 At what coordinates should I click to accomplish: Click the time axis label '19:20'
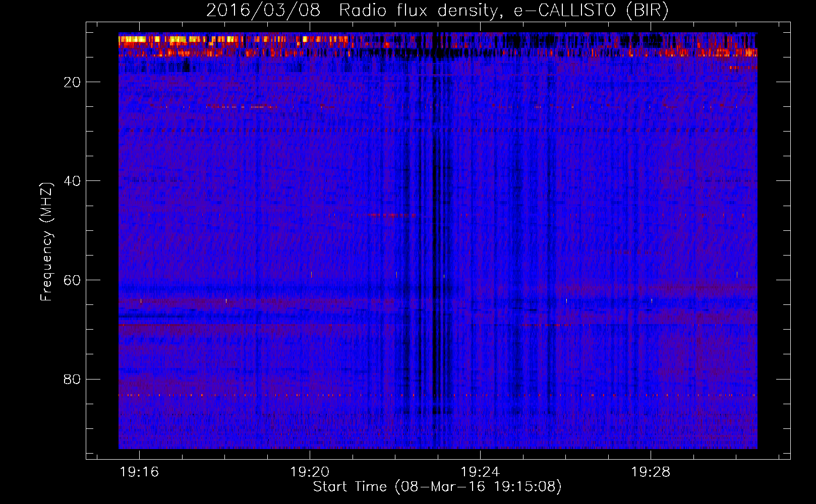(310, 472)
